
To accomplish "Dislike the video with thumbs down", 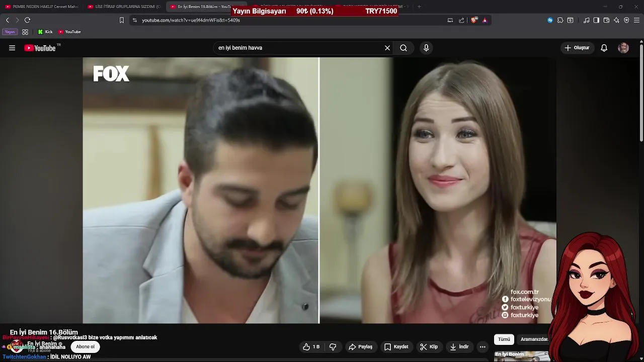I will 333,347.
